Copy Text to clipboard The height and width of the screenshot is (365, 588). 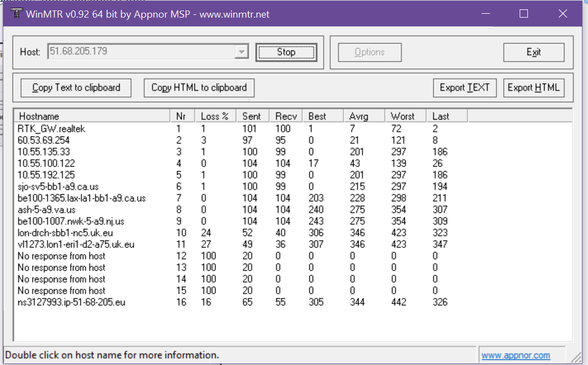[x=76, y=88]
